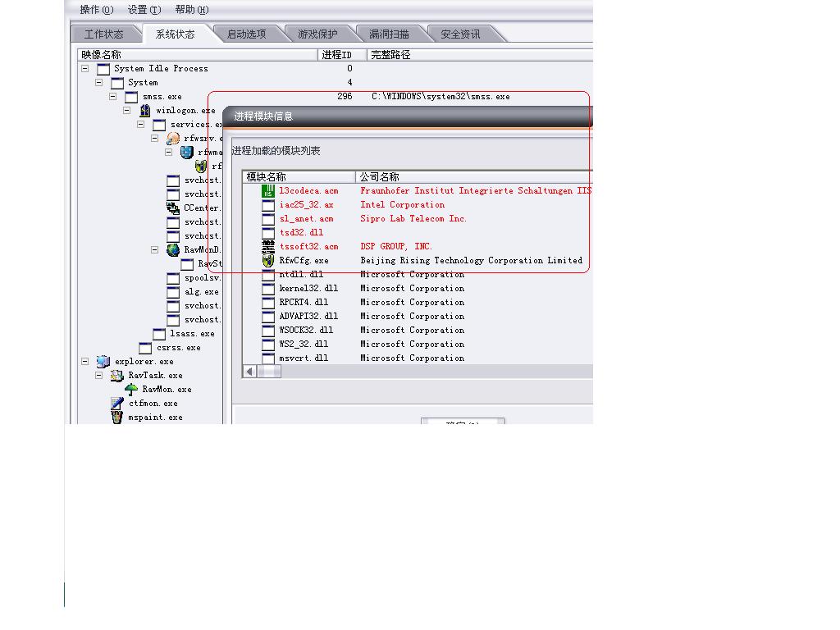Click the path C:\WINDOWS\system32\smss.exe
840x630 pixels.
(x=441, y=97)
